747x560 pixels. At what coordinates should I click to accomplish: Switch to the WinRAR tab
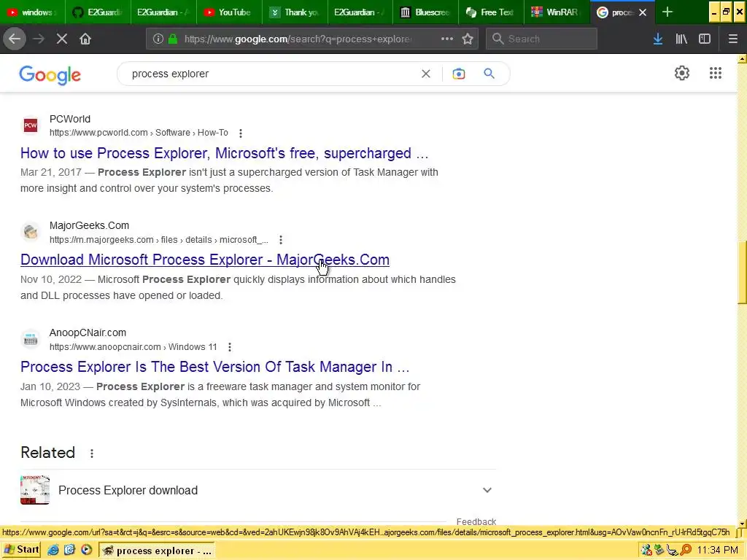point(556,12)
